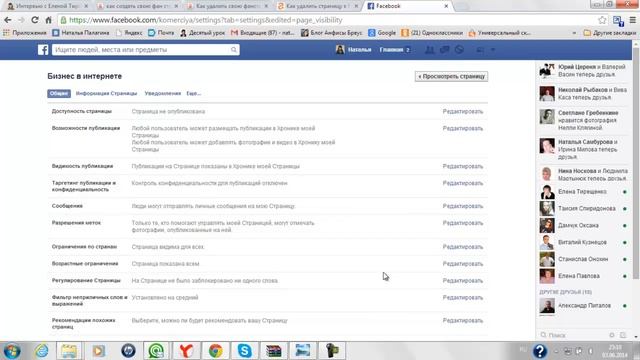Open Yandex browser from taskbar
This screenshot has width=640, height=360.
(x=186, y=351)
